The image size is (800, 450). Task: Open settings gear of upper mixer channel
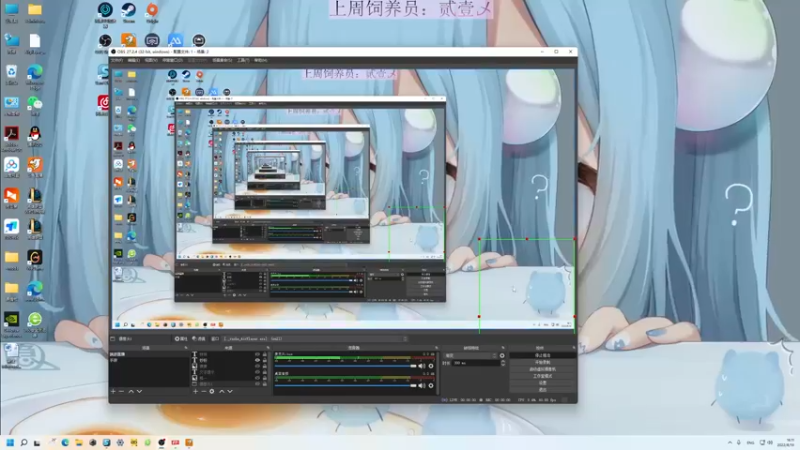tap(431, 366)
